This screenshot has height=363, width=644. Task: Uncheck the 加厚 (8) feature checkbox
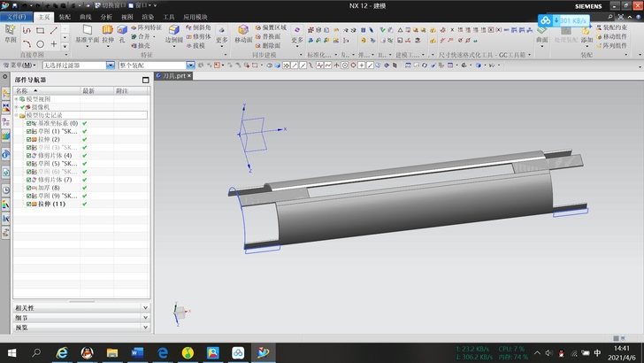(x=29, y=188)
